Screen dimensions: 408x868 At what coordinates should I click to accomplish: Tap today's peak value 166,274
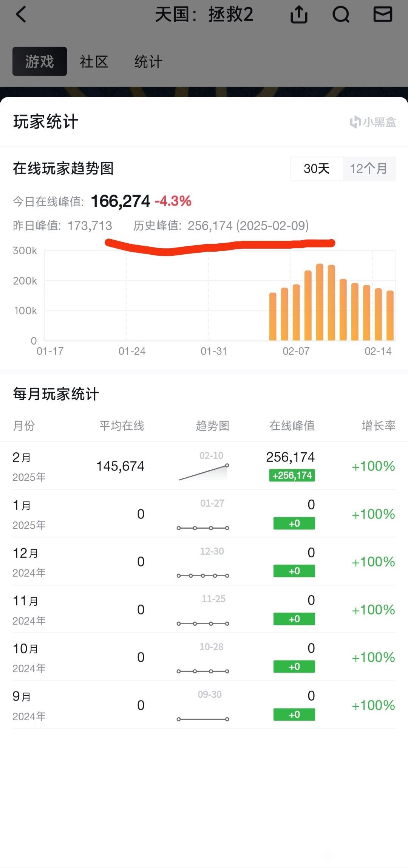(121, 201)
